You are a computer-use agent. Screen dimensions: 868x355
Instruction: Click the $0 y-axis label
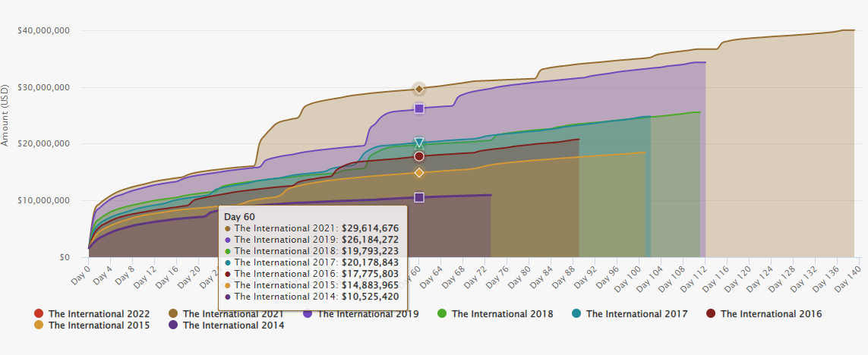[65, 257]
